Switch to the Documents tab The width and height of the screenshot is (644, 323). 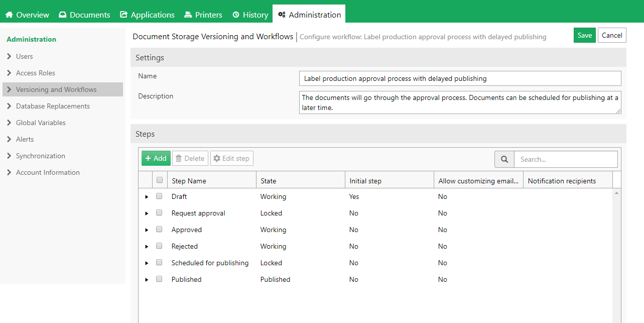coord(84,15)
